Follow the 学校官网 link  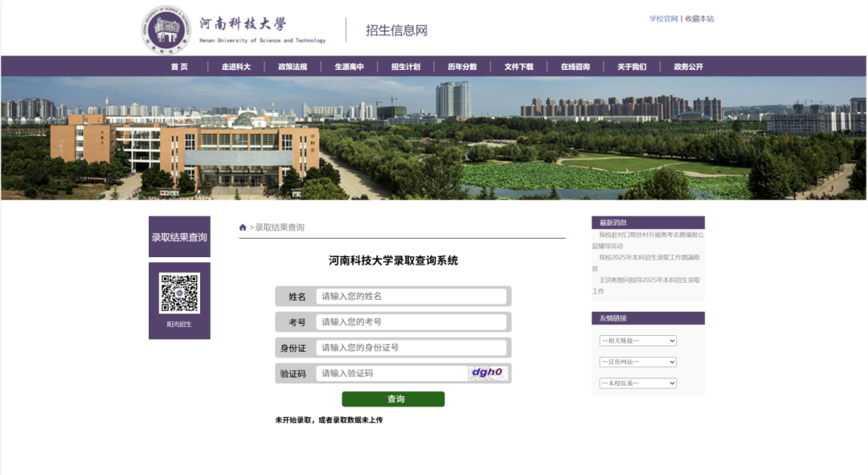tap(663, 18)
